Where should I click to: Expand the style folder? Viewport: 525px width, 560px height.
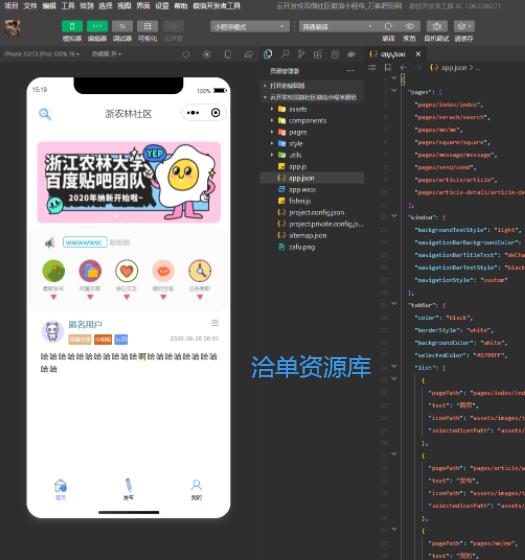[x=295, y=143]
